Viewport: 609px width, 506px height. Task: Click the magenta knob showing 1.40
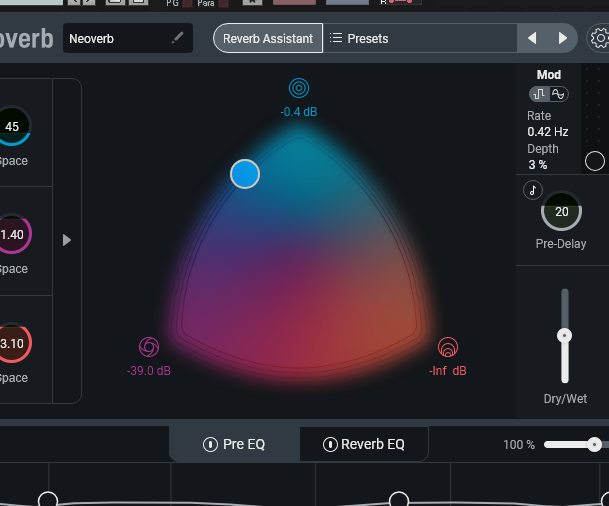point(12,235)
